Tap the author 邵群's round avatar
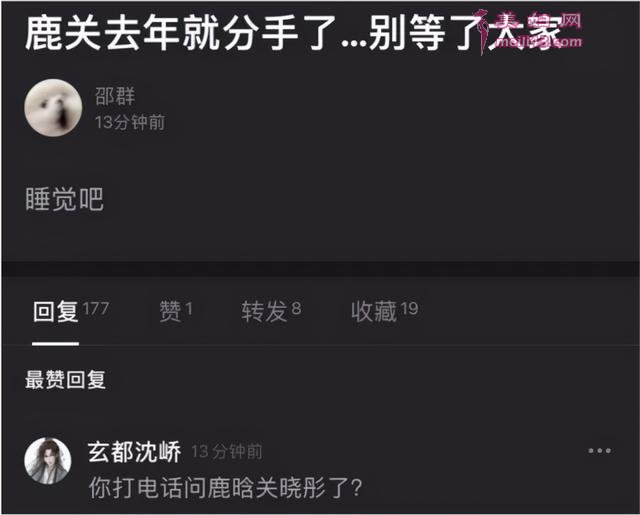Image resolution: width=640 pixels, height=515 pixels. (53, 108)
